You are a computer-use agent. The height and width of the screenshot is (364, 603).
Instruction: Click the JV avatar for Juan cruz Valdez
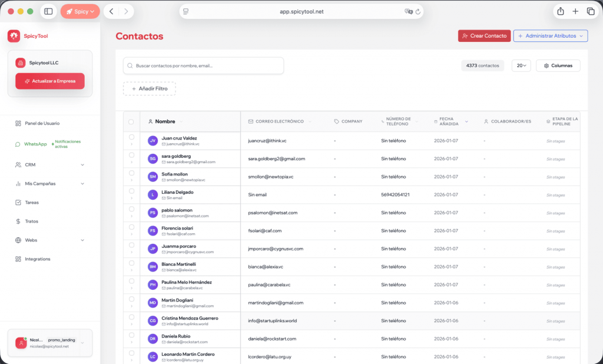pos(153,141)
